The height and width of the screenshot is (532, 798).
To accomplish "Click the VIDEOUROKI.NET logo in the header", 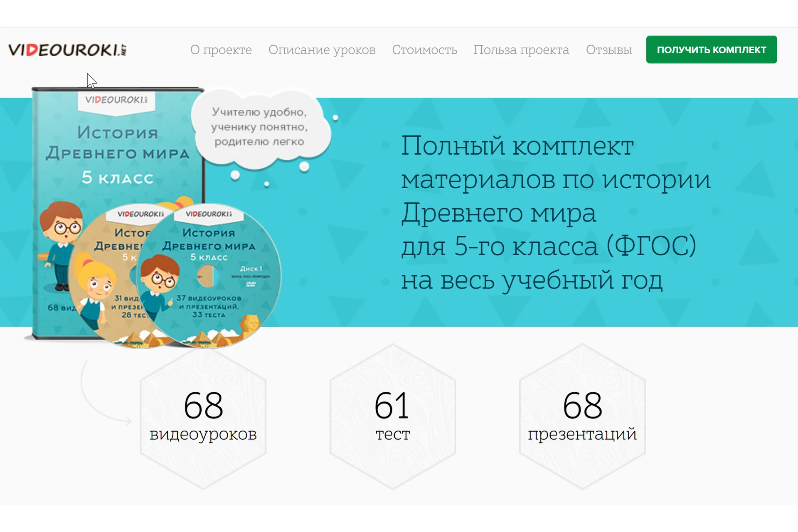I will point(67,50).
